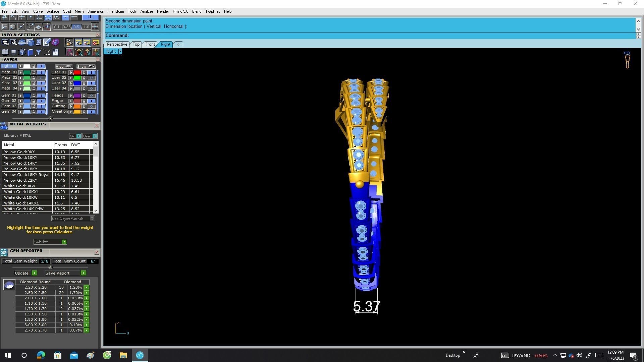This screenshot has height=362, width=644.
Task: Click the Metal Weights panel scale icon
Action: (x=4, y=126)
